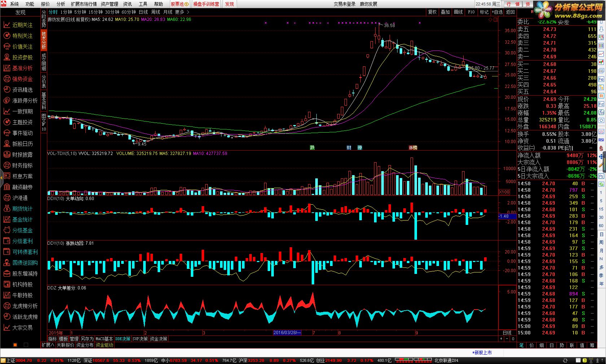The height and width of the screenshot is (364, 606).
Task: Open the 指标 indicator selector
Action: [x=53, y=339]
